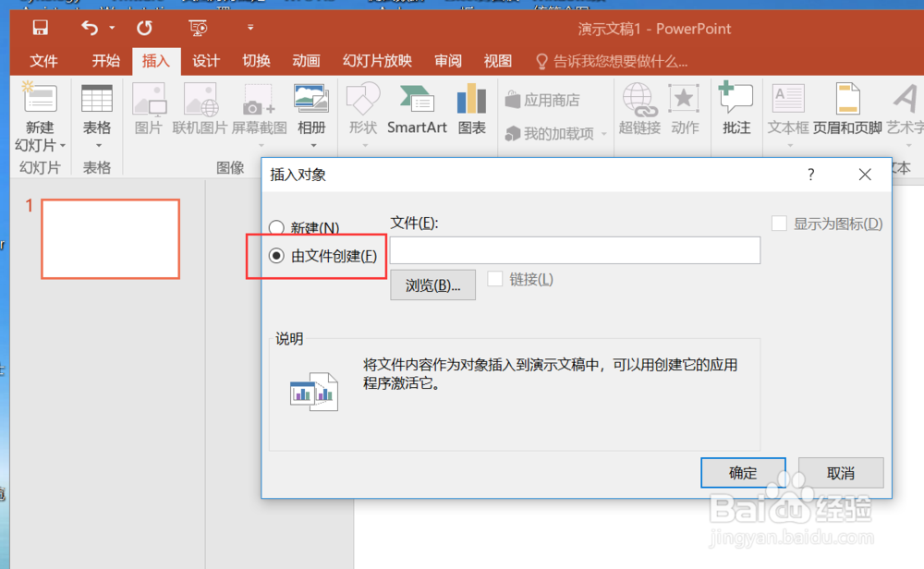Open the 审阅 ribbon tab
Viewport: 924px width, 569px height.
tap(448, 61)
